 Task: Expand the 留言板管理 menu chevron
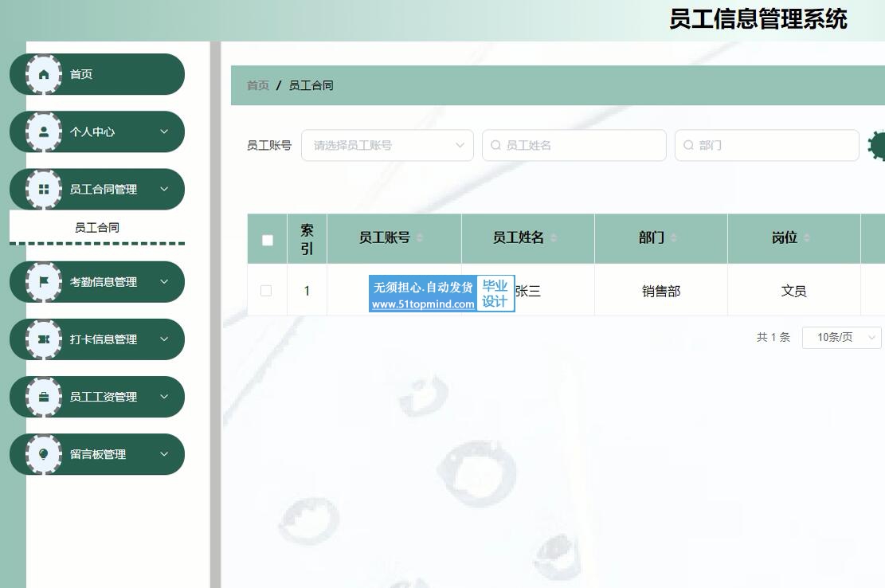pyautogui.click(x=164, y=454)
